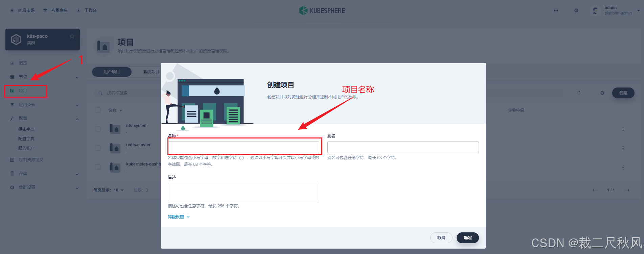The image size is (644, 254).
Task: Open the redis-cluster project icon
Action: 115,148
